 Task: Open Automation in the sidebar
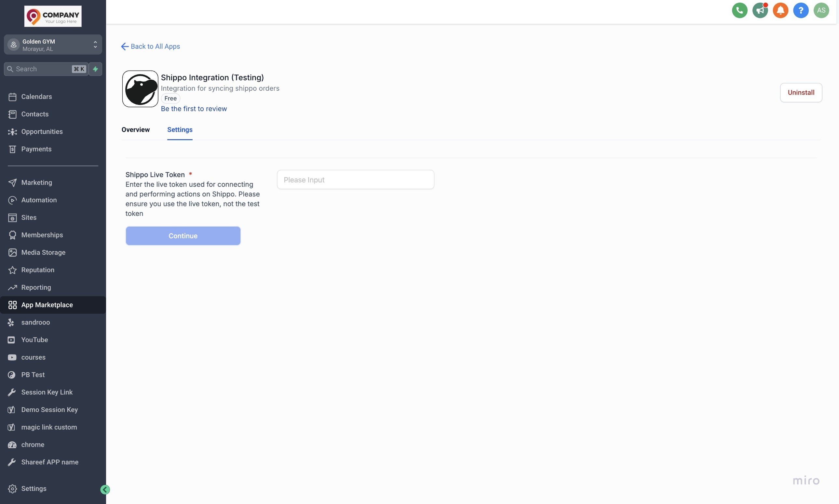pos(39,200)
